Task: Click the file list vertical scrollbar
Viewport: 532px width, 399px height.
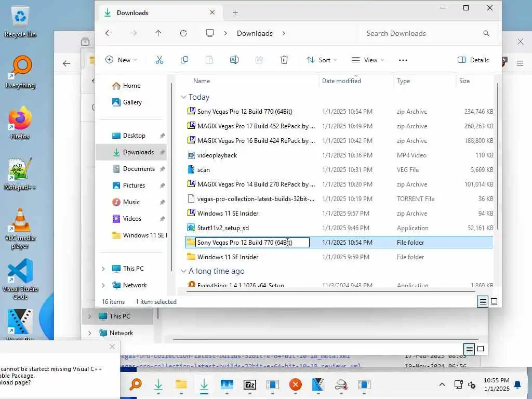Action: click(497, 156)
